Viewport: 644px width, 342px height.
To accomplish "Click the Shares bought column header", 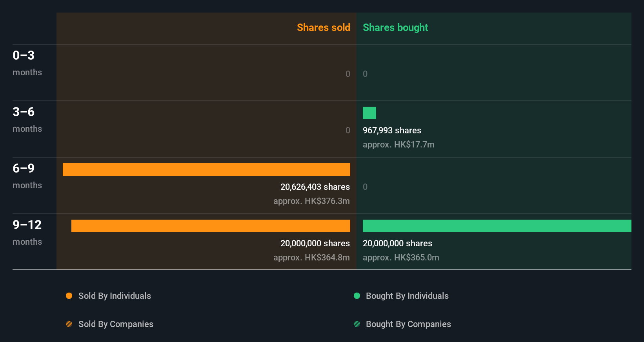I will point(395,27).
